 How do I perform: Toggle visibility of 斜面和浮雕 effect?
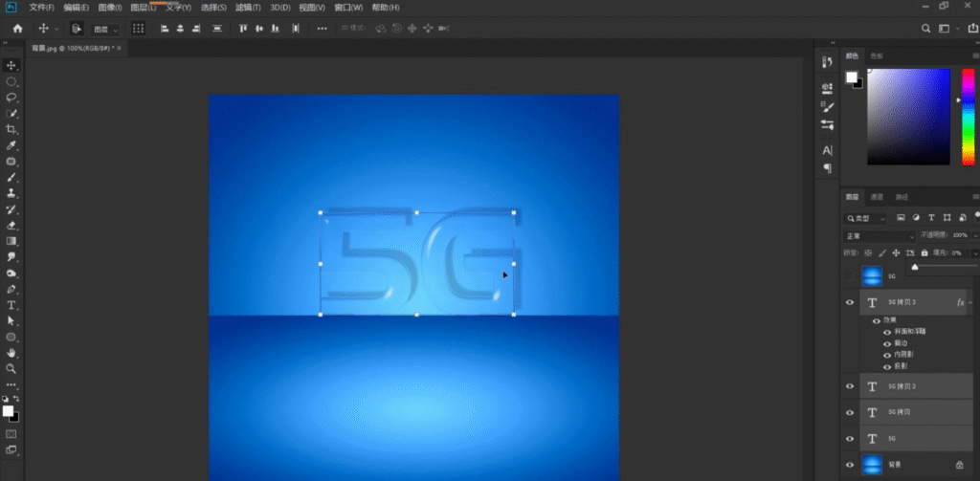click(x=887, y=332)
